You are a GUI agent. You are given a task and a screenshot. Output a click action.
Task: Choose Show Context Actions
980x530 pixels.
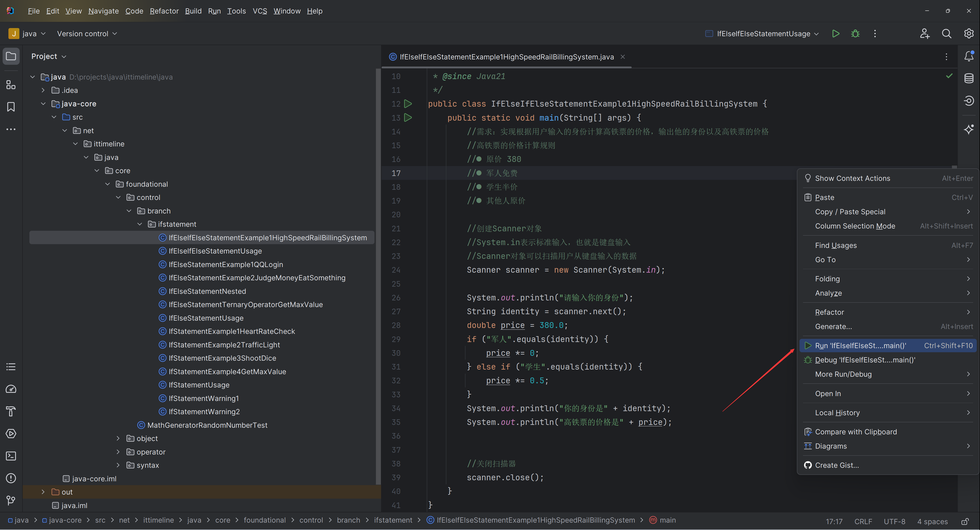tap(888, 178)
